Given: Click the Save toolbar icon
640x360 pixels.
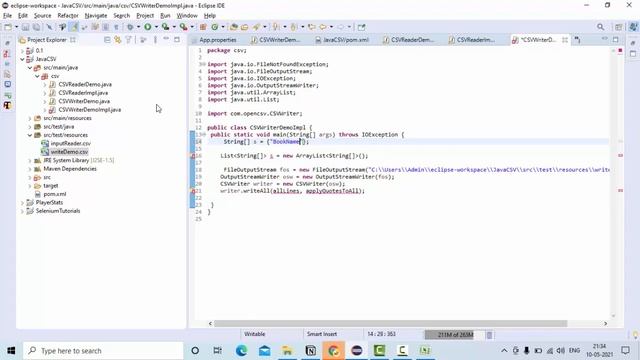Looking at the screenshot, I should 25,27.
